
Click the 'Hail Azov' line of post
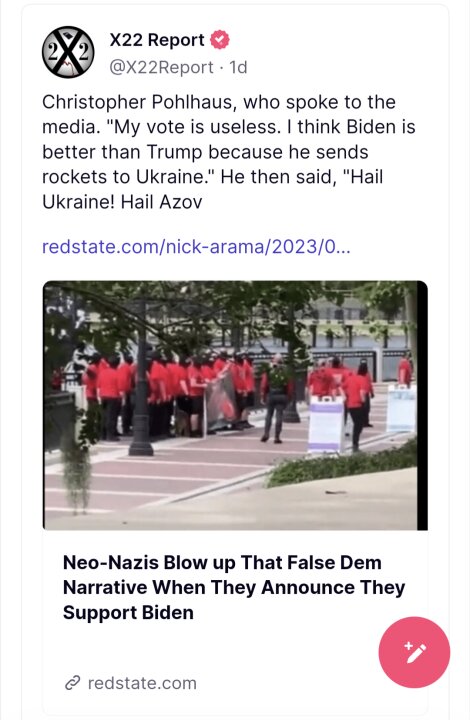(122, 202)
